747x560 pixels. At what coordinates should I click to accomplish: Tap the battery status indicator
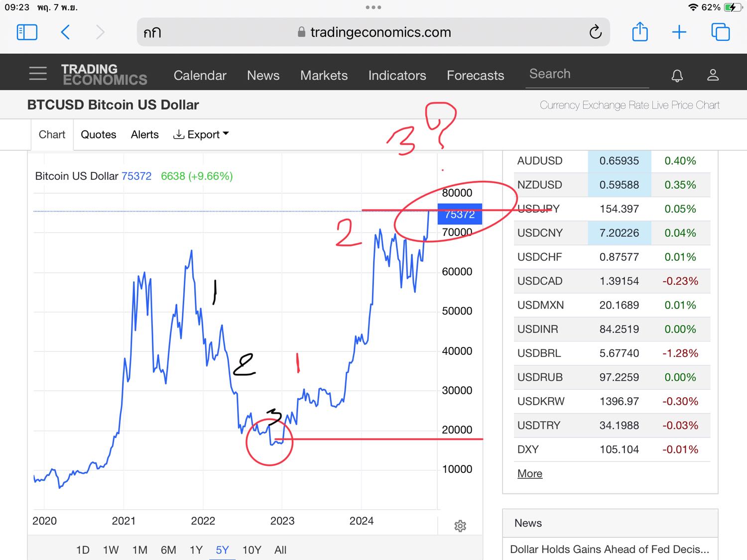732,7
